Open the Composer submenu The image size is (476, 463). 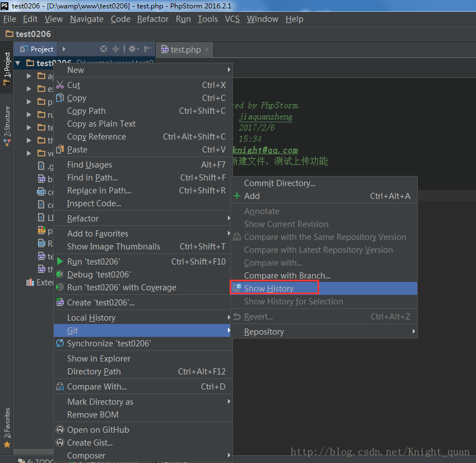click(143, 455)
